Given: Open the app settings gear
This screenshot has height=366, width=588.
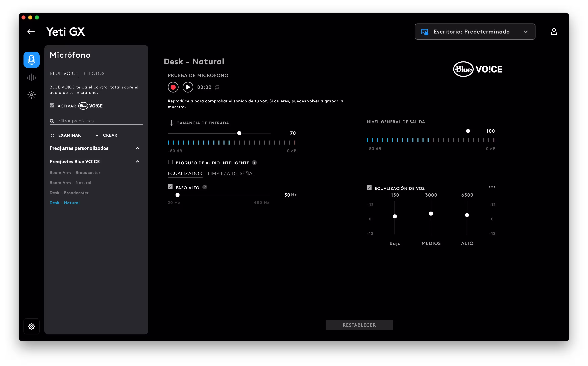Looking at the screenshot, I should point(31,326).
